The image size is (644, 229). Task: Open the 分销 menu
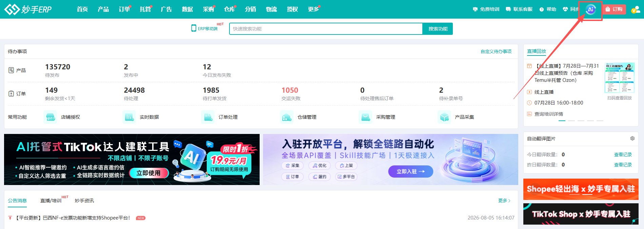pyautogui.click(x=250, y=9)
